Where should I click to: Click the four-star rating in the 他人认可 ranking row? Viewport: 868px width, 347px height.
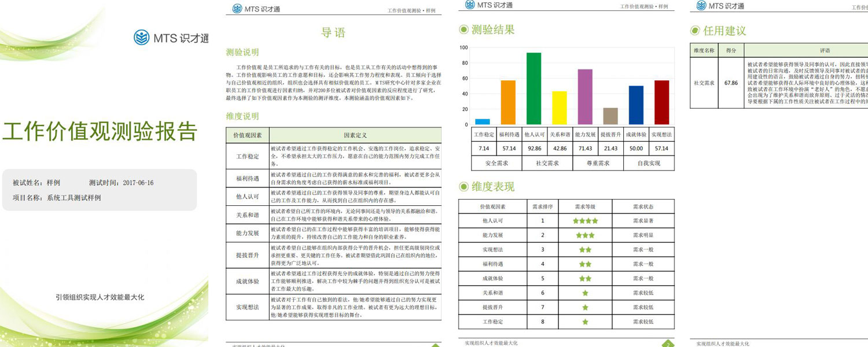coord(585,221)
